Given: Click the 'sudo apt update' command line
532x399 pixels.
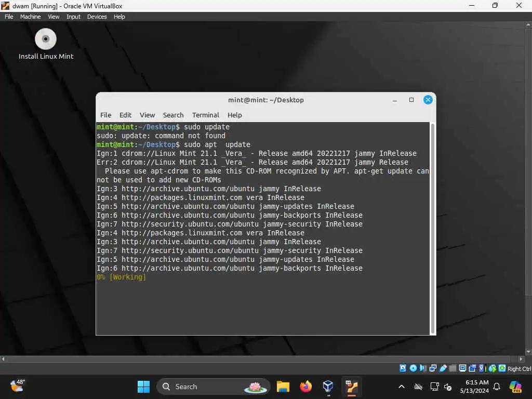Looking at the screenshot, I should click(x=174, y=144).
